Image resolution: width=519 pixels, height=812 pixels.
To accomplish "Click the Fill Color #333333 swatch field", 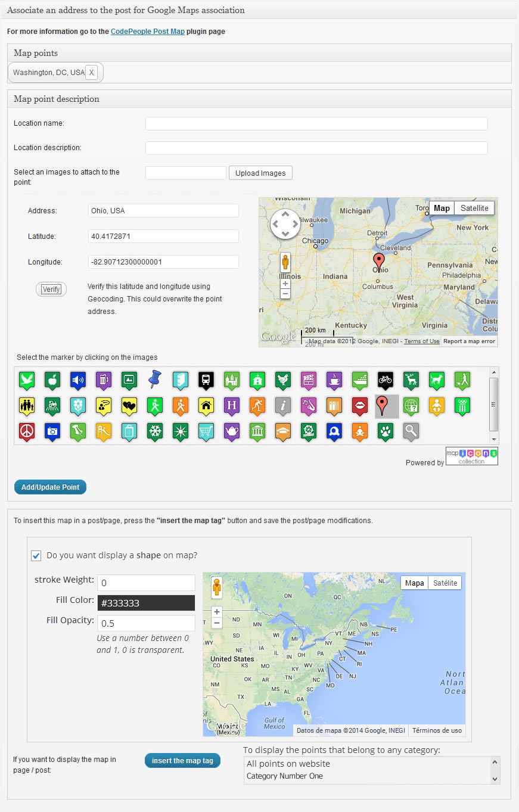I will coord(146,603).
